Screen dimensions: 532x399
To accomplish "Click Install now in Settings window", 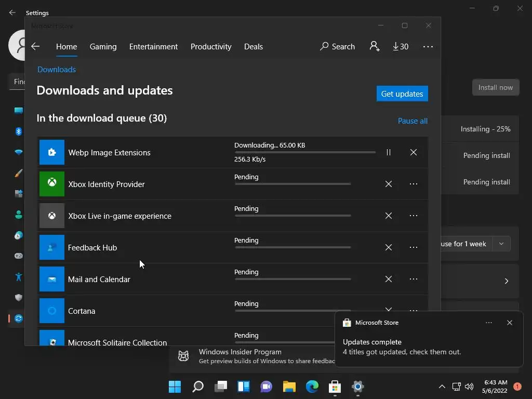I will pyautogui.click(x=495, y=87).
